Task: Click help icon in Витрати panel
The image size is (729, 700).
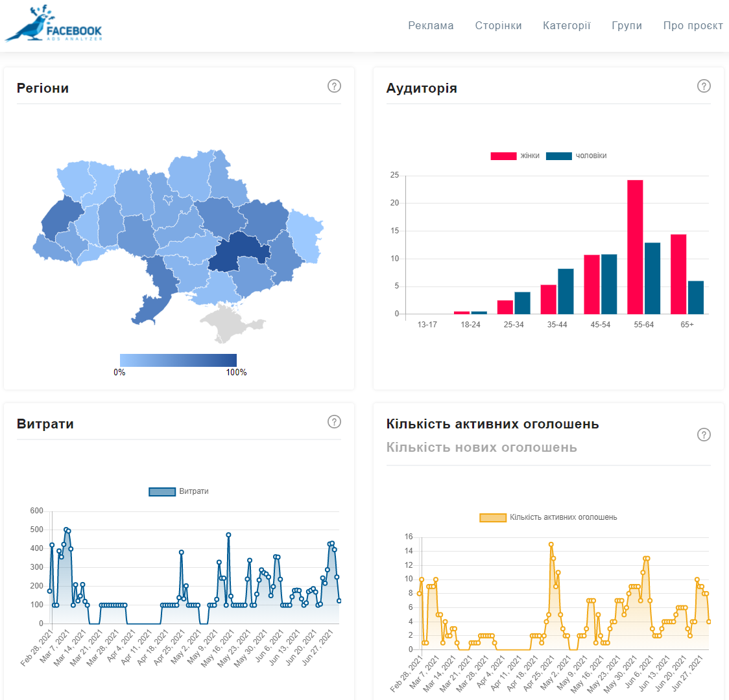Action: point(334,422)
